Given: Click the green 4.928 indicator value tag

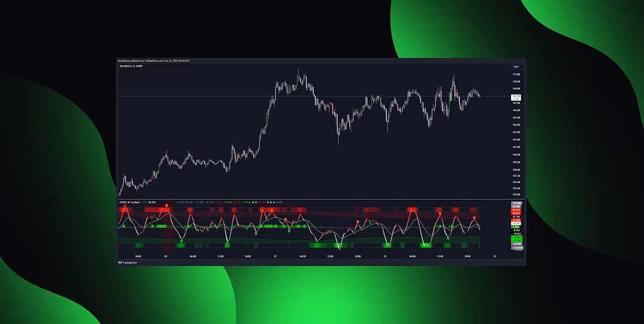Looking at the screenshot, I should click(x=516, y=227).
